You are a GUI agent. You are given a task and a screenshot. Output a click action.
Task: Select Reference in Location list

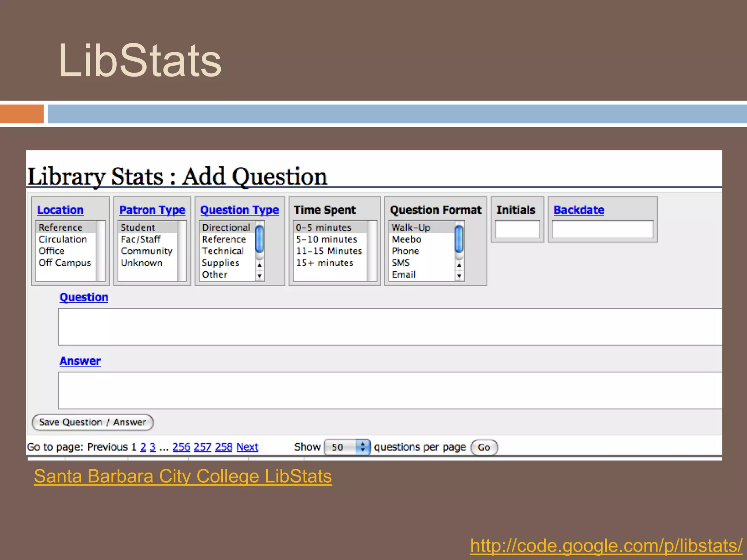66,227
